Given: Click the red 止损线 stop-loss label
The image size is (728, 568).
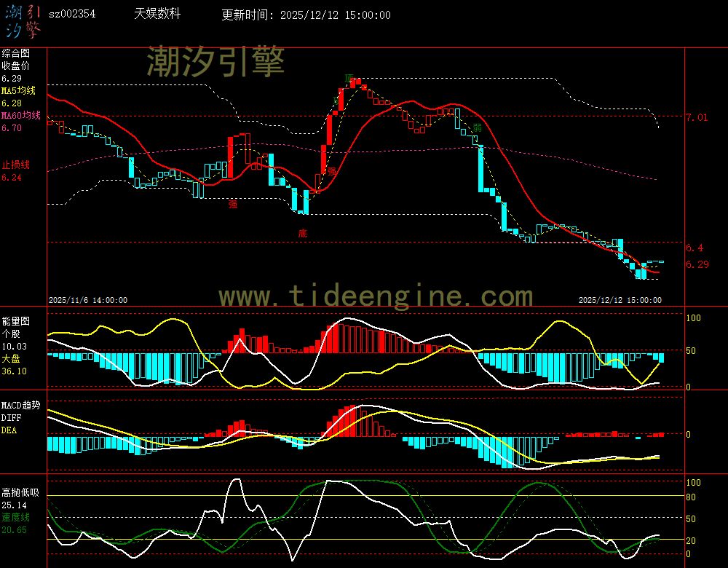Looking at the screenshot, I should click(16, 165).
